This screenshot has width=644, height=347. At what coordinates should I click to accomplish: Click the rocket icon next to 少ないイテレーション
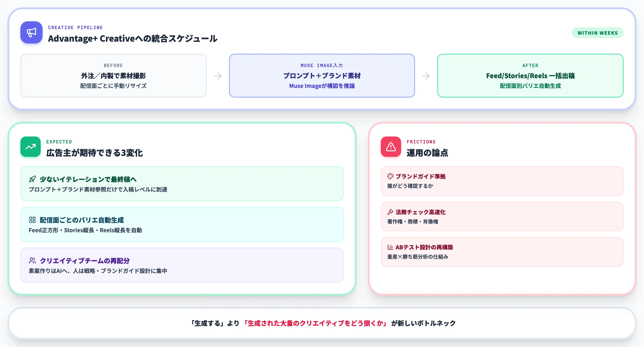tap(32, 179)
